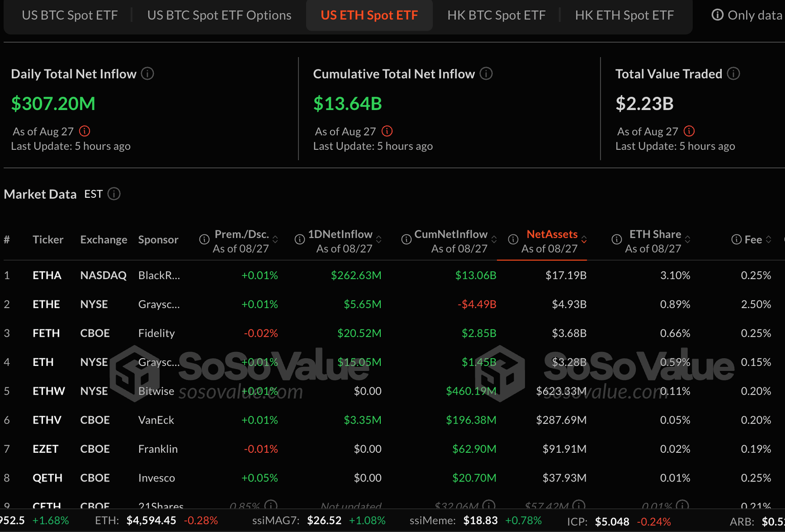785x532 pixels.
Task: Toggle NetAssets column sort order
Action: 584,239
